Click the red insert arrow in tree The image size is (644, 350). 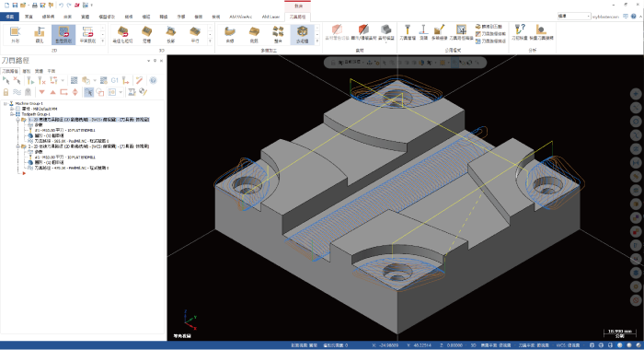tap(24, 173)
